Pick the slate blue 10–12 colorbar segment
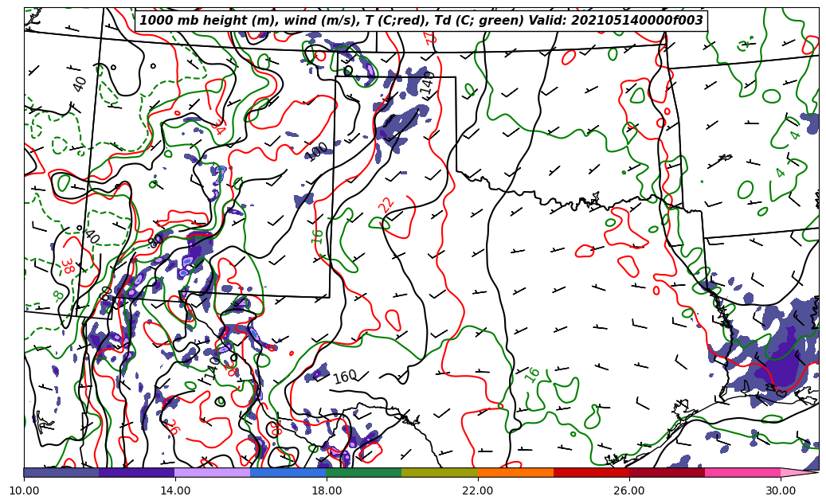Viewport: 826px width, 504px height. click(x=61, y=472)
